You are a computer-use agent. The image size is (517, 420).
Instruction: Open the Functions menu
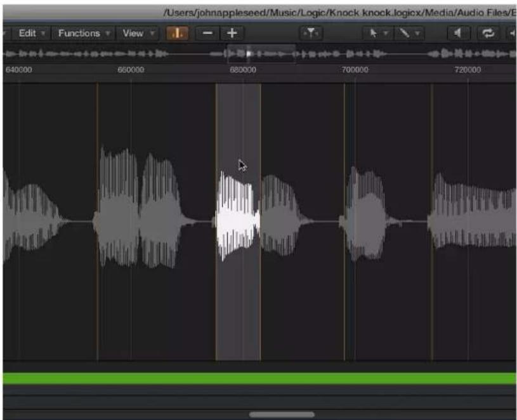[x=84, y=33]
